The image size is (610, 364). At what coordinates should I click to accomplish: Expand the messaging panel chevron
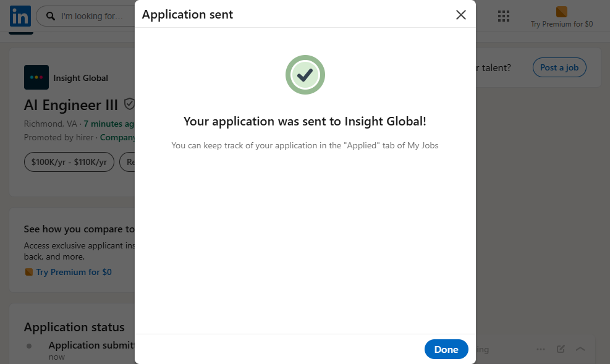coord(580,349)
